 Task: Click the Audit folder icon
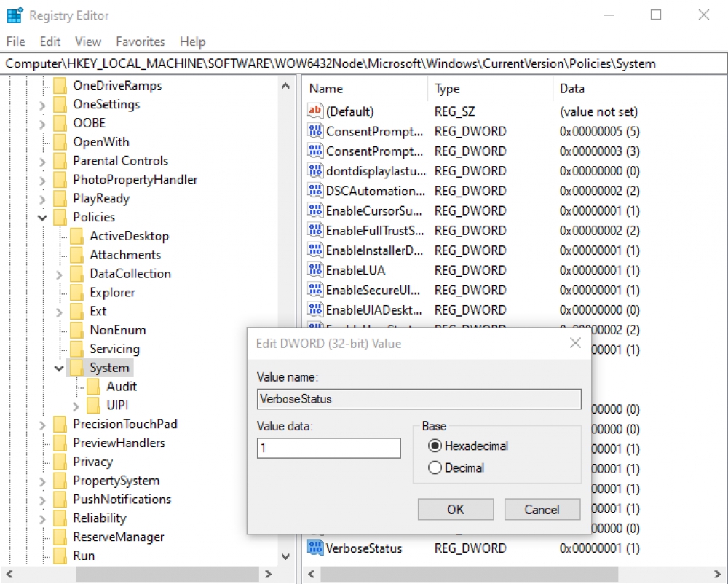pos(93,386)
